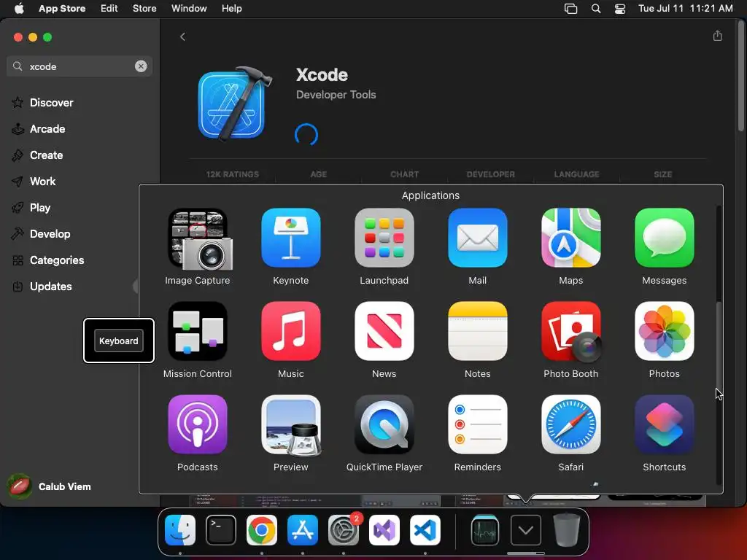Viewport: 747px width, 560px height.
Task: Open Spotlight search in menu bar
Action: 596,8
